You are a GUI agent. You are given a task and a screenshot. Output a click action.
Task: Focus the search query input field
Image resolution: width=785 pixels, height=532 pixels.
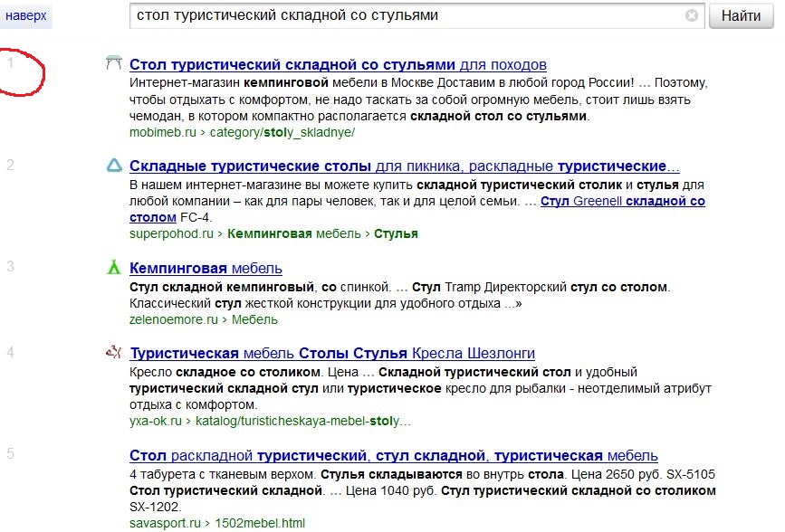point(407,16)
